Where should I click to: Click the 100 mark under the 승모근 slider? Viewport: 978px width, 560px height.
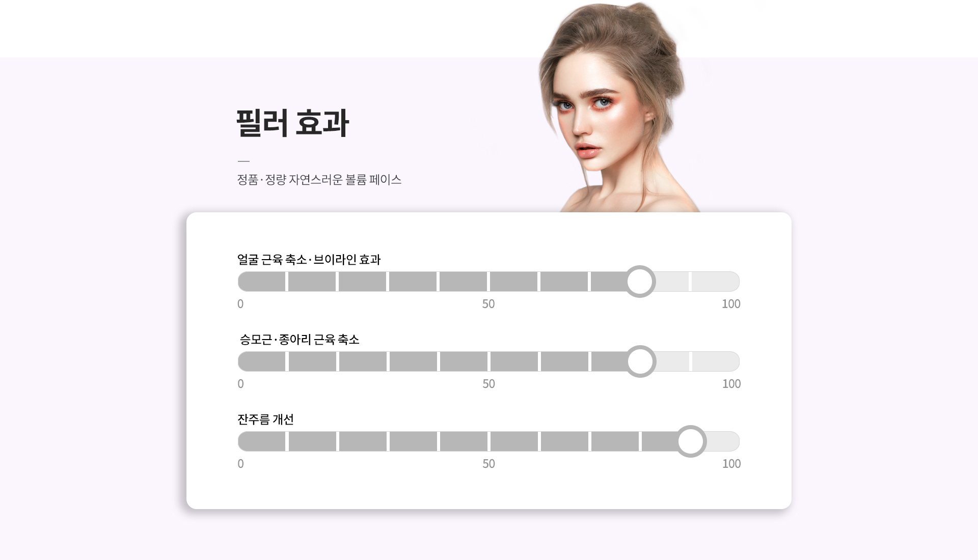pos(731,384)
